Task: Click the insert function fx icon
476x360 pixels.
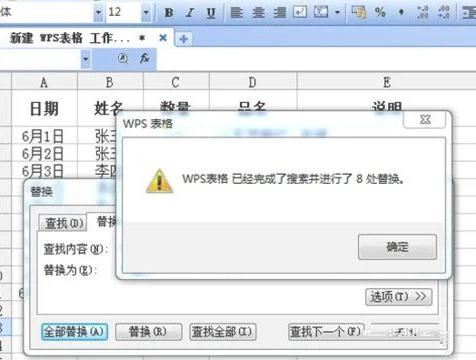Action: (144, 59)
